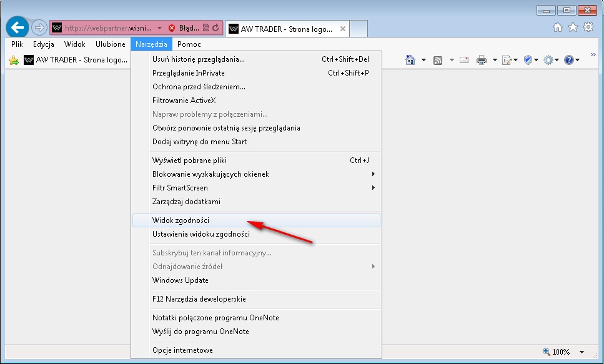The width and height of the screenshot is (604, 364).
Task: Open the Plik menu
Action: click(17, 44)
